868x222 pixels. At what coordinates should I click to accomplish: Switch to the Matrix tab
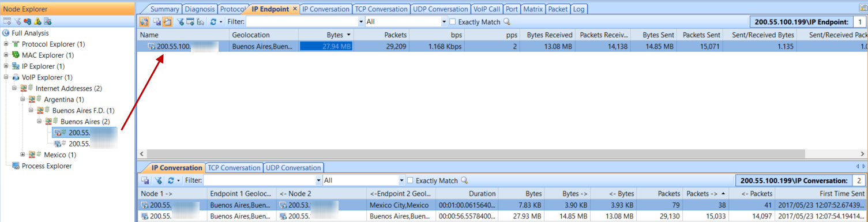532,9
